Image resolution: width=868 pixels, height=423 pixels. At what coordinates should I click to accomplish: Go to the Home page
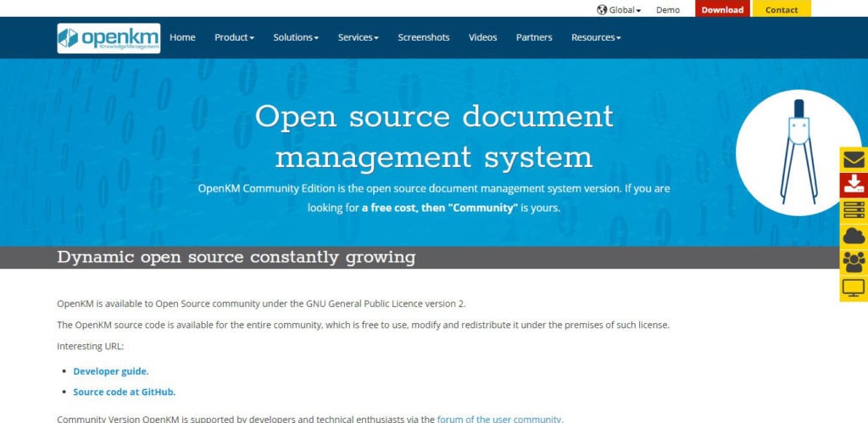(x=182, y=37)
